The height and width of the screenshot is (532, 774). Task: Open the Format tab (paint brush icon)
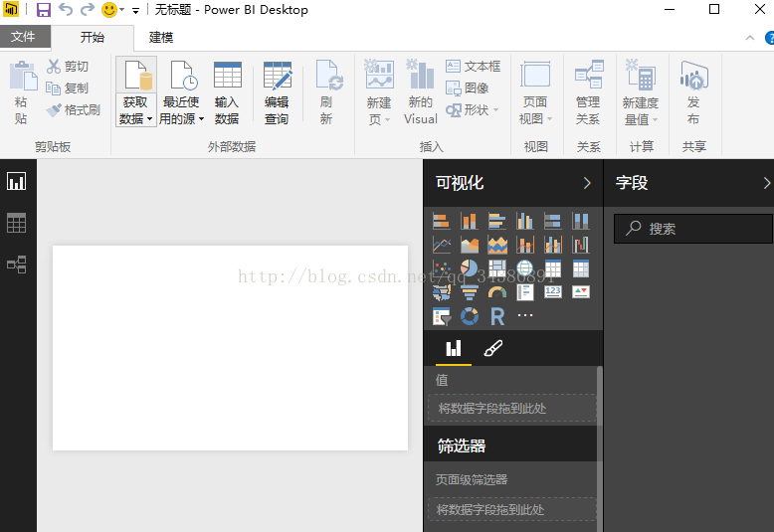point(492,348)
